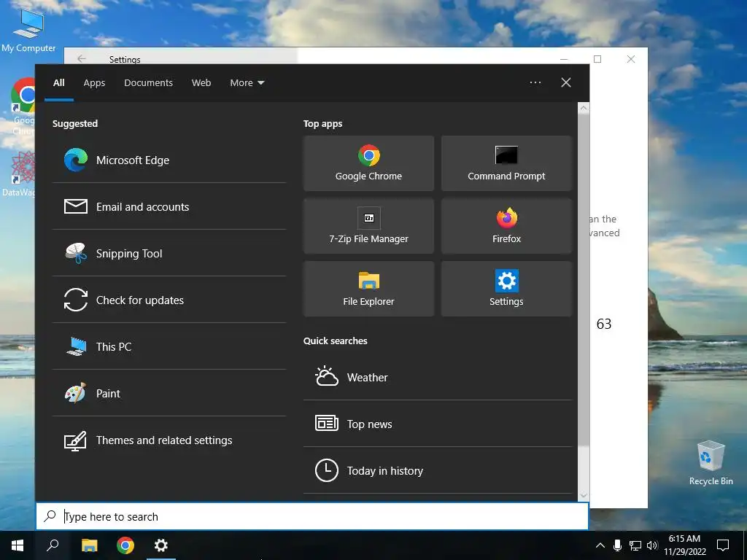Show hidden system tray icons

pyautogui.click(x=600, y=545)
